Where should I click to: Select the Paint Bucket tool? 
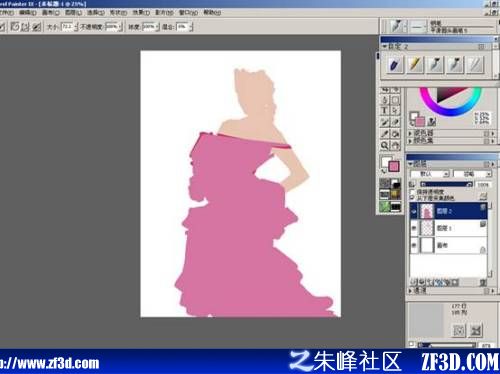[395, 134]
